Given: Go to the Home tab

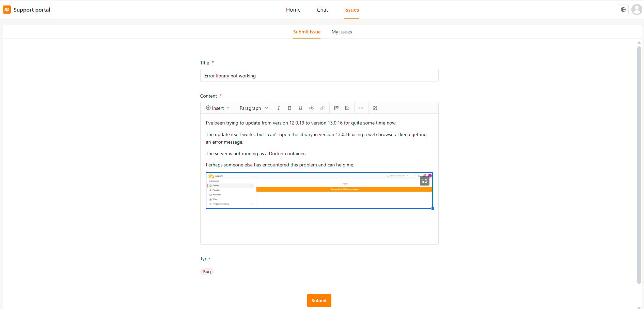Looking at the screenshot, I should [293, 10].
